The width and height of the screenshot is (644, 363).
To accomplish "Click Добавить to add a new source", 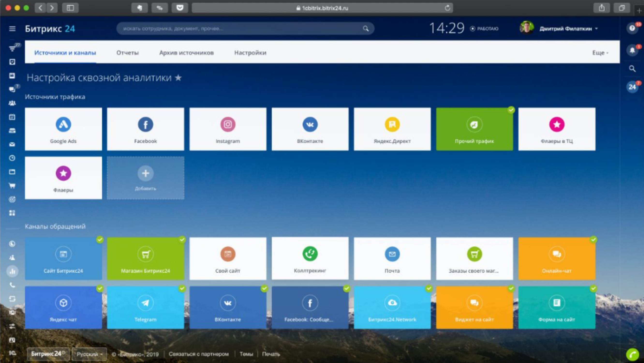I will 146,178.
